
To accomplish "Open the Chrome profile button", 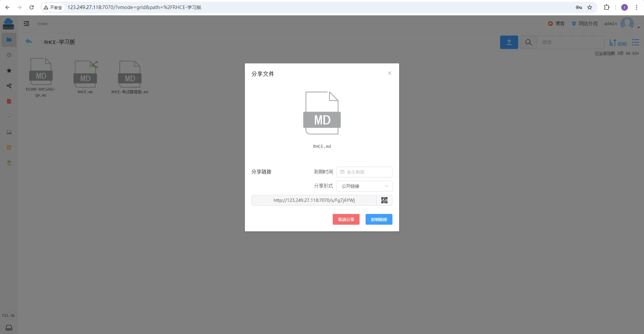I will pyautogui.click(x=625, y=7).
